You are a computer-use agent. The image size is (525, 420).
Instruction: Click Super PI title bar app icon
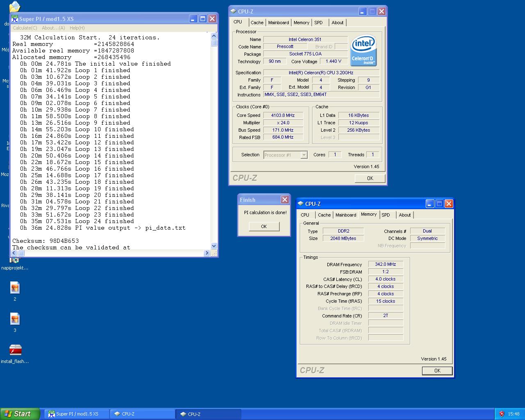[15, 19]
